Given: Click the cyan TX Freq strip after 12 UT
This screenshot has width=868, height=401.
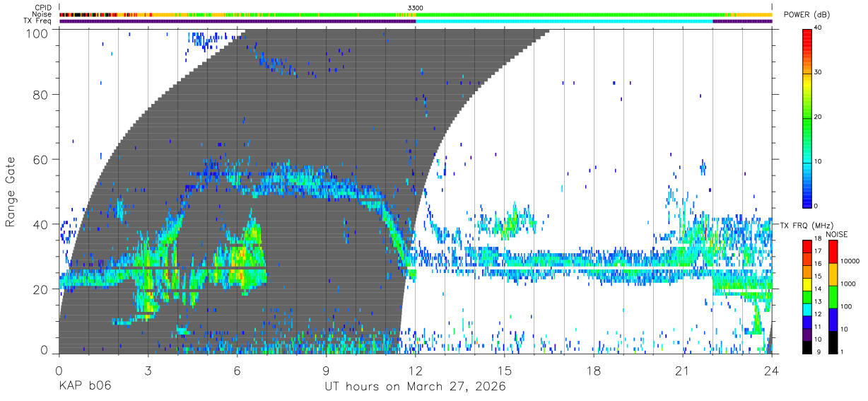Looking at the screenshot, I should pyautogui.click(x=564, y=21).
